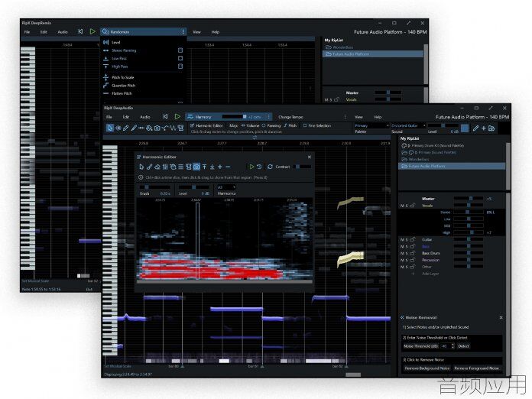Screen dimensions: 532x399
Task: Click the green Play button in DeepRemix window
Action: point(92,31)
